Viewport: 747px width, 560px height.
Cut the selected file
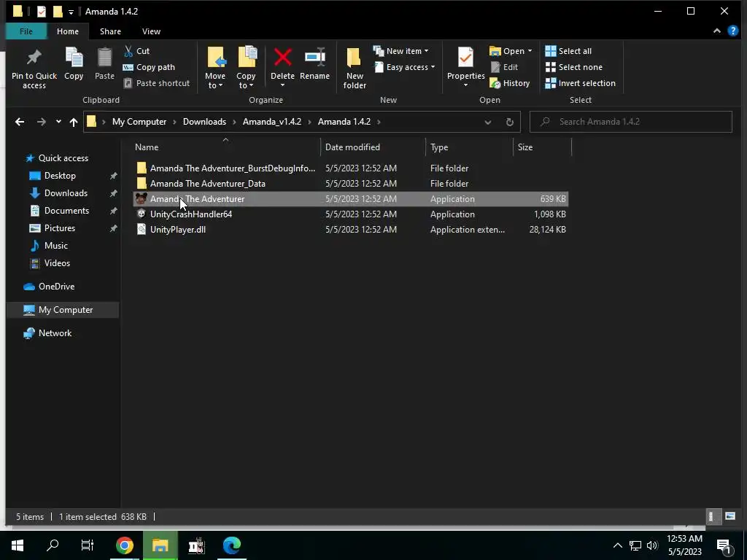coord(136,51)
